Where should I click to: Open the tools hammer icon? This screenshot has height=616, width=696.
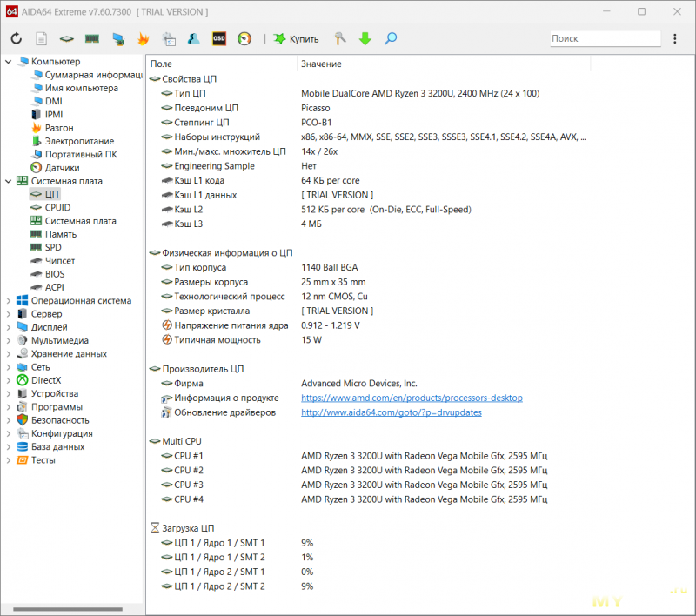340,39
